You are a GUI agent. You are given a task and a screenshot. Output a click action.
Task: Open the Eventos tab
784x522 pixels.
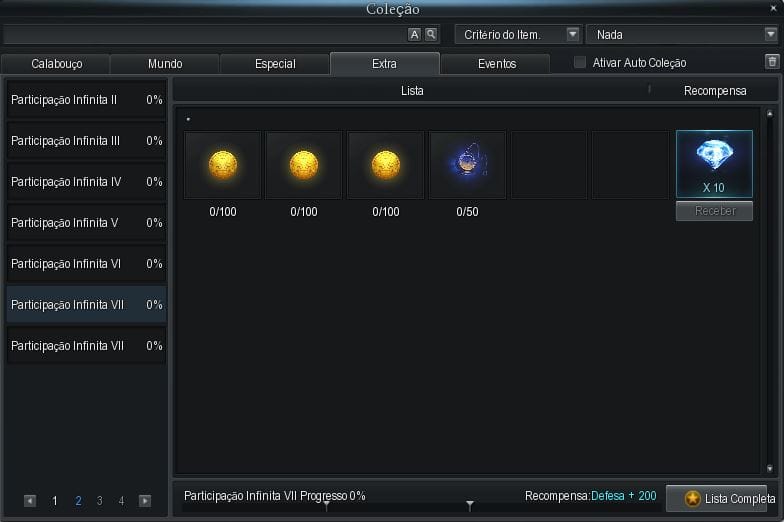pos(496,64)
